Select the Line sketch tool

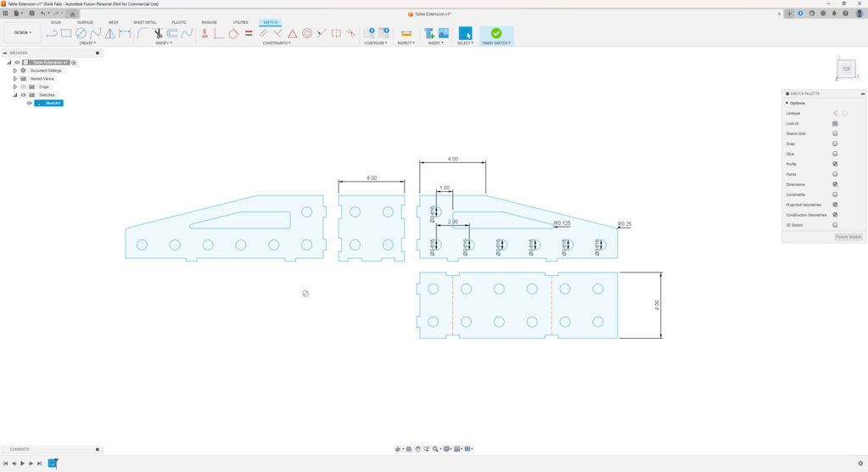tap(52, 34)
